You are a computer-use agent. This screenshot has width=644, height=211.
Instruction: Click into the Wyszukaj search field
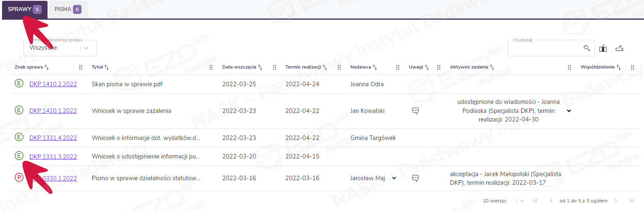[543, 48]
